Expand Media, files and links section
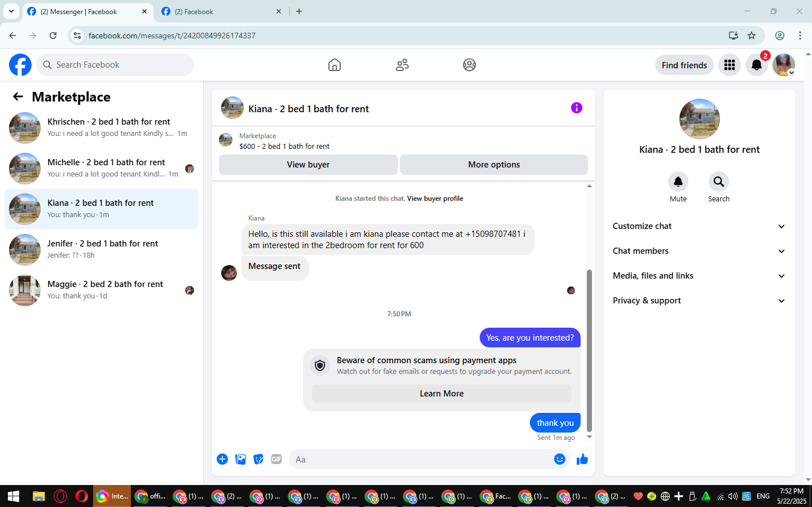This screenshot has width=812, height=507. [699, 276]
